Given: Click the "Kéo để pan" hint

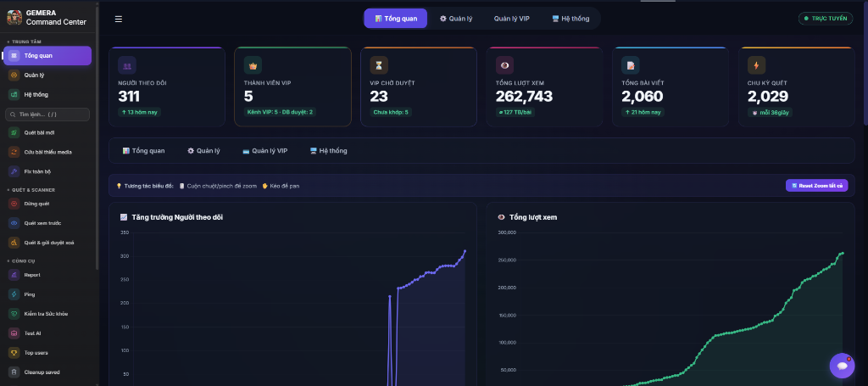Looking at the screenshot, I should (280, 186).
